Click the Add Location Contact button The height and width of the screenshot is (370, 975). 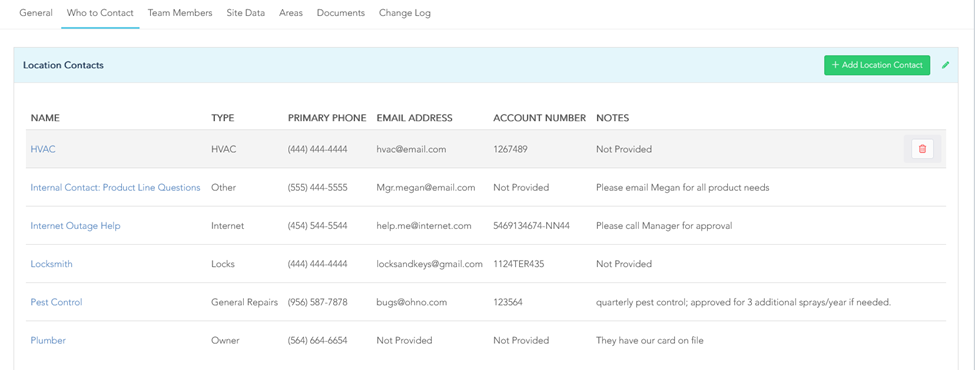[x=877, y=65]
